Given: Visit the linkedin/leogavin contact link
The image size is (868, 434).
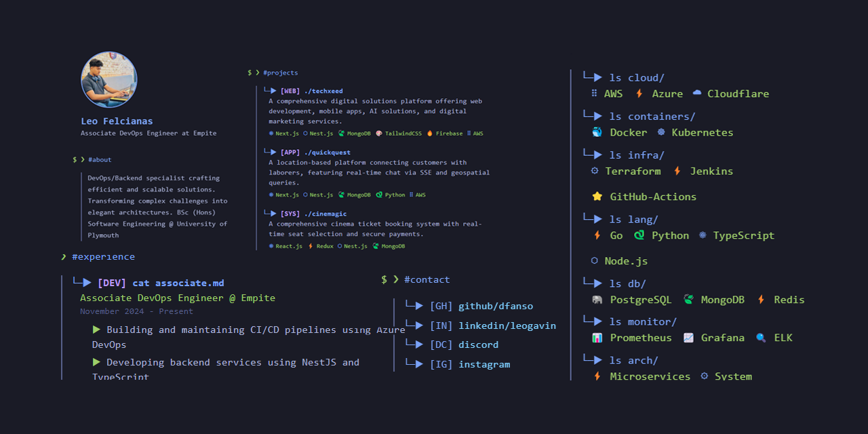Looking at the screenshot, I should pyautogui.click(x=507, y=325).
